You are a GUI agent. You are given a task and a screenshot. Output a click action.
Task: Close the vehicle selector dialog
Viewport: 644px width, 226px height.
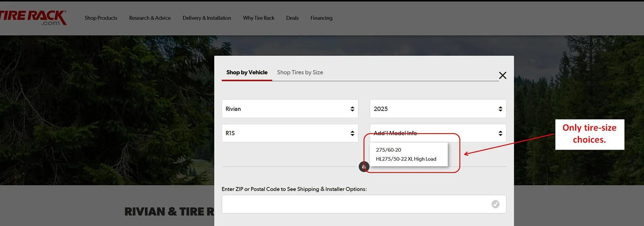[503, 75]
